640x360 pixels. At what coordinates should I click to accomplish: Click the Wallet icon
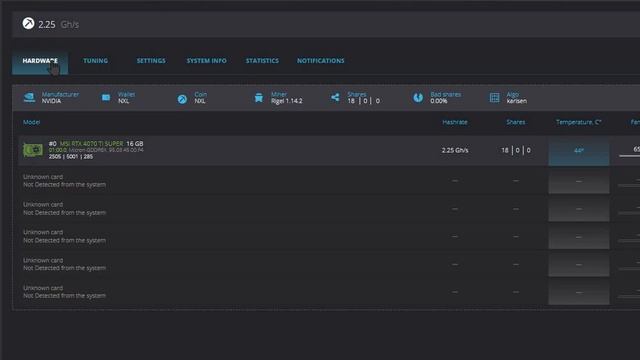[x=106, y=98]
